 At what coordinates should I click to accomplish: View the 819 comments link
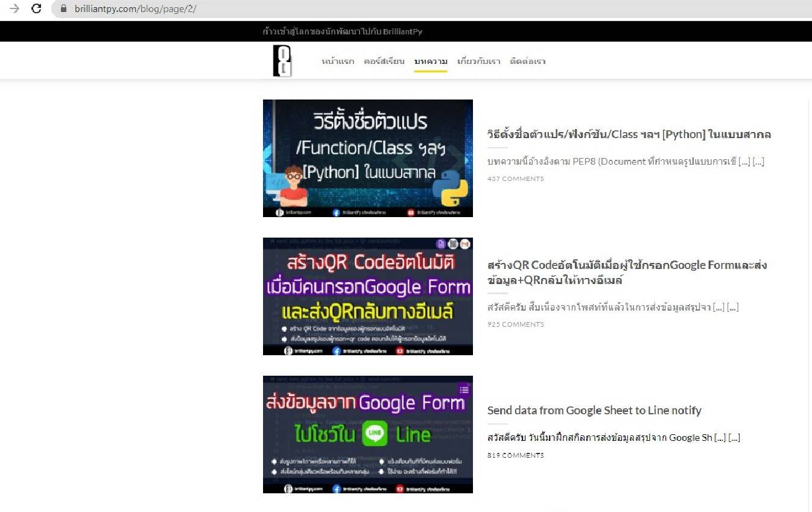coord(515,455)
